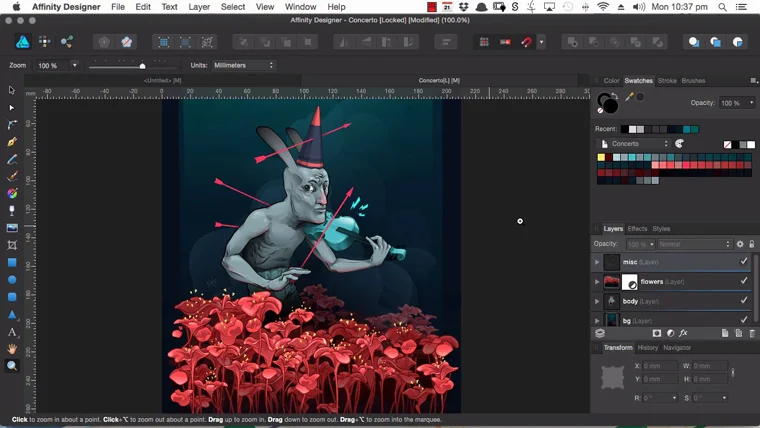Image resolution: width=760 pixels, height=428 pixels.
Task: Hide the body layer
Action: [744, 301]
